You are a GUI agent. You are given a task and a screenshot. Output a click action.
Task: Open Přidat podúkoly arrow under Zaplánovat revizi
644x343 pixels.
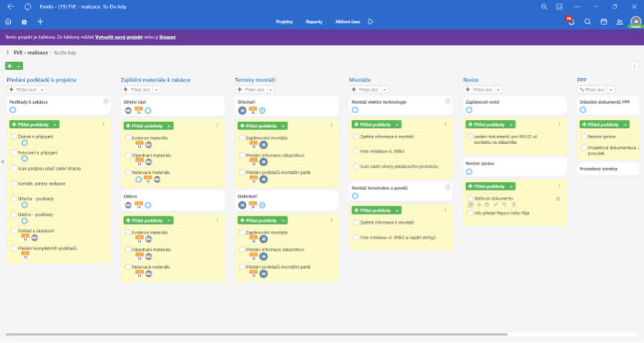tap(512, 125)
